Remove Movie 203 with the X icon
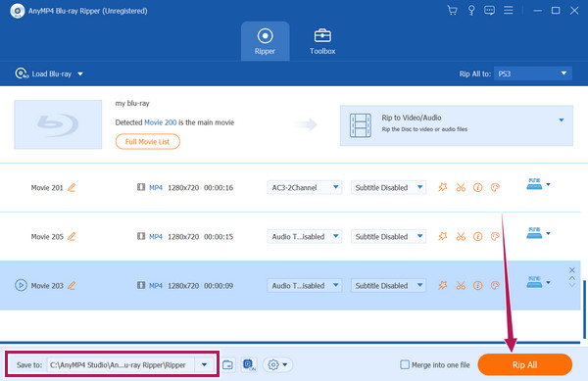Image resolution: width=588 pixels, height=381 pixels. pos(572,270)
